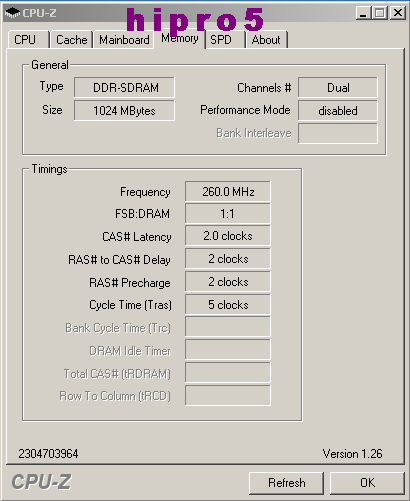
Task: Select the Memory tab
Action: (180, 38)
